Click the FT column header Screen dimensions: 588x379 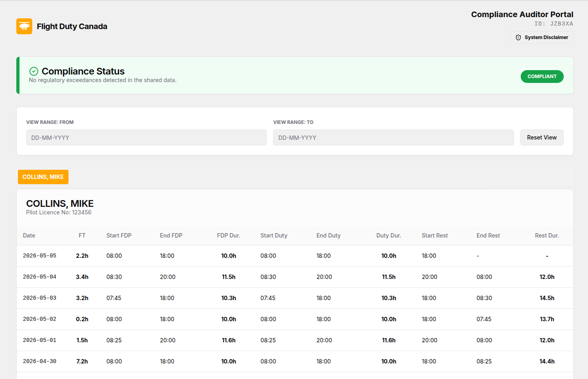click(x=82, y=236)
